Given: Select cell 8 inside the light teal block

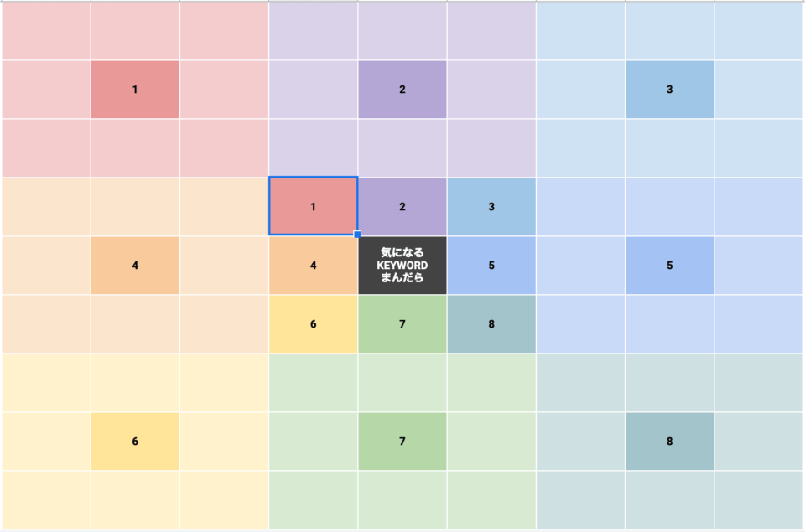Looking at the screenshot, I should click(x=669, y=442).
